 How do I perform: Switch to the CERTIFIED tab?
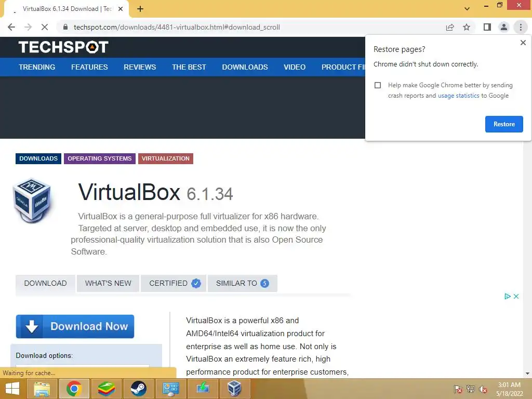pyautogui.click(x=174, y=283)
